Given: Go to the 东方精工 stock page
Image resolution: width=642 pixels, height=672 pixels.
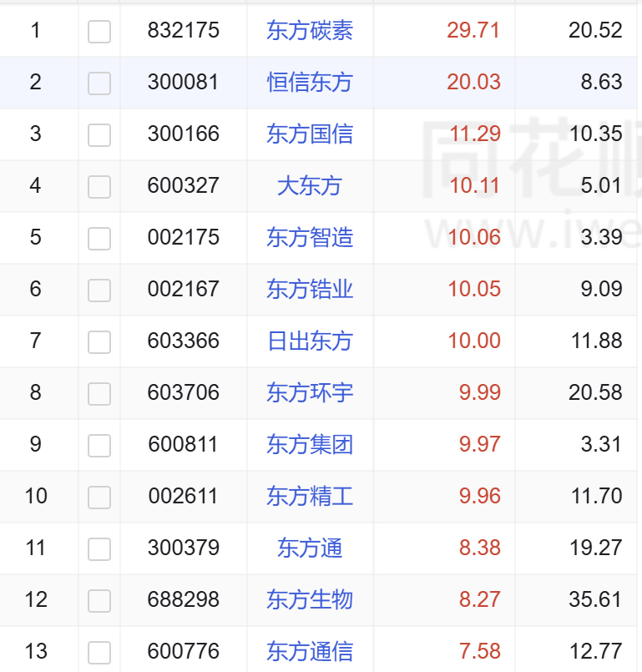Looking at the screenshot, I should point(310,497).
